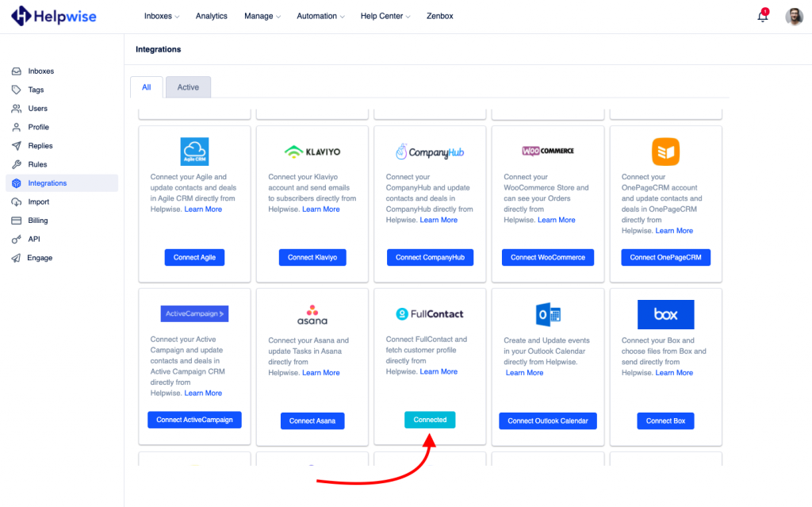Expand the Manage dropdown menu

pyautogui.click(x=262, y=16)
